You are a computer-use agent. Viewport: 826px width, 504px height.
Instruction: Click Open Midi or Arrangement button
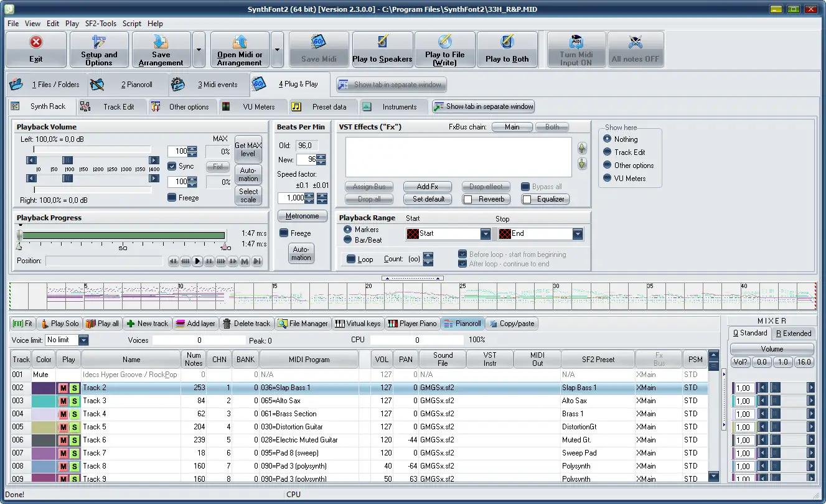[x=239, y=50]
